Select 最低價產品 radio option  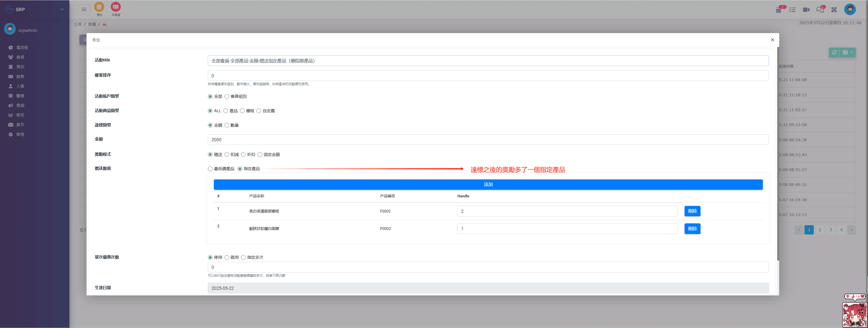pyautogui.click(x=210, y=169)
